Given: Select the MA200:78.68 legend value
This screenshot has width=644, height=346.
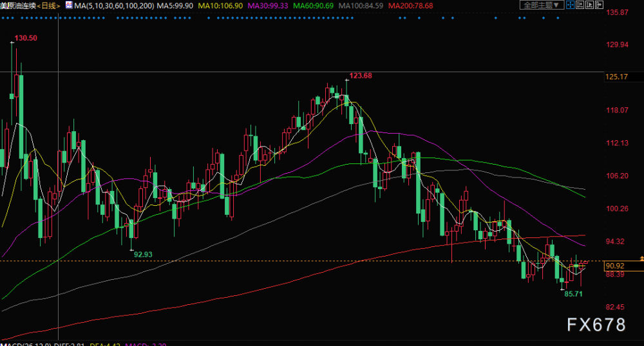Looking at the screenshot, I should click(x=411, y=6).
